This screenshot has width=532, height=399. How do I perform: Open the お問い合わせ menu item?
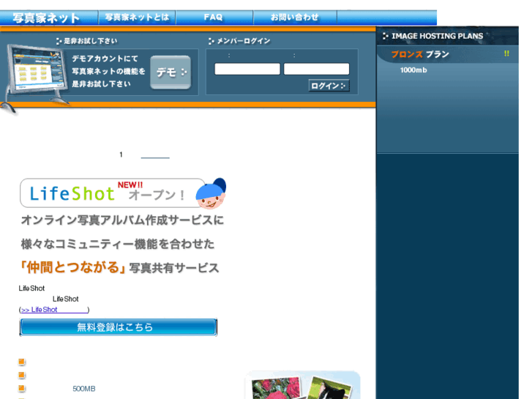(294, 18)
